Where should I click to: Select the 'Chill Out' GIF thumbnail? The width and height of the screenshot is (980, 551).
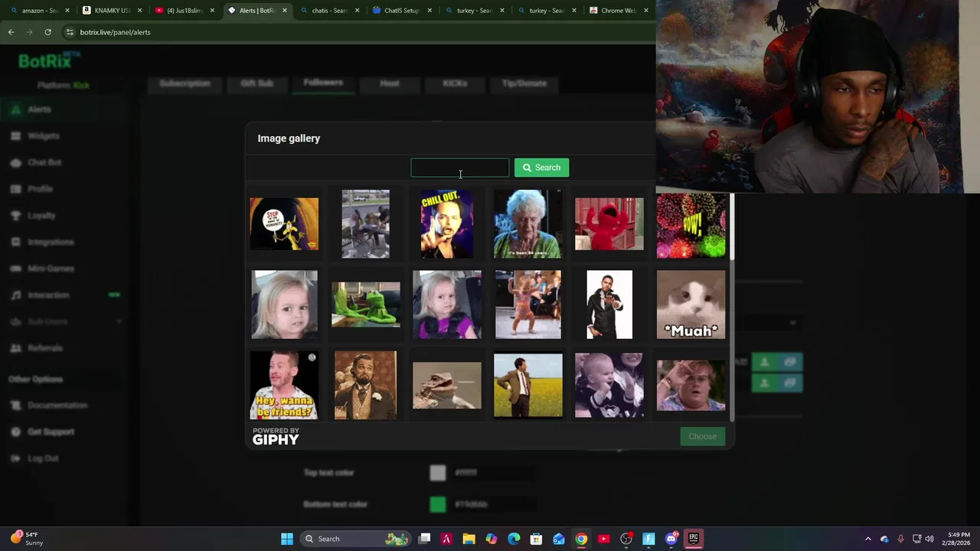point(447,223)
